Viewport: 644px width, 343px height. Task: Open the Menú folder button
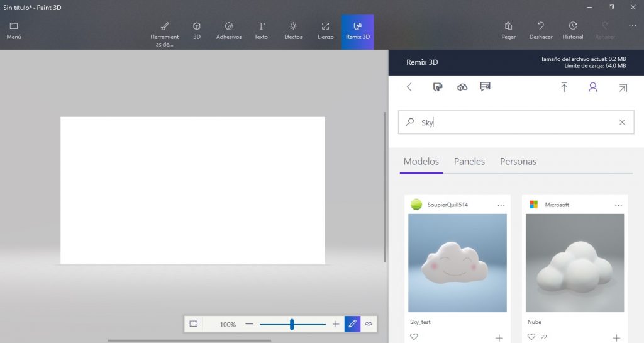coord(14,31)
